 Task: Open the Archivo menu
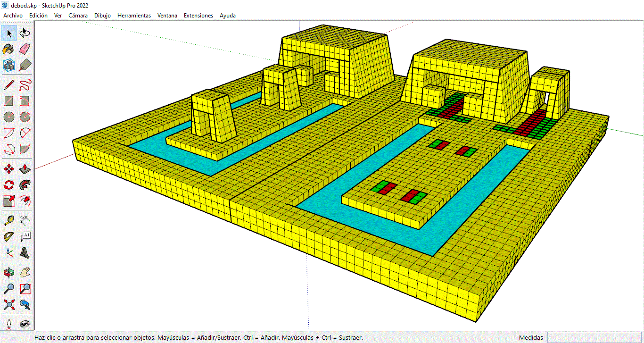[13, 16]
